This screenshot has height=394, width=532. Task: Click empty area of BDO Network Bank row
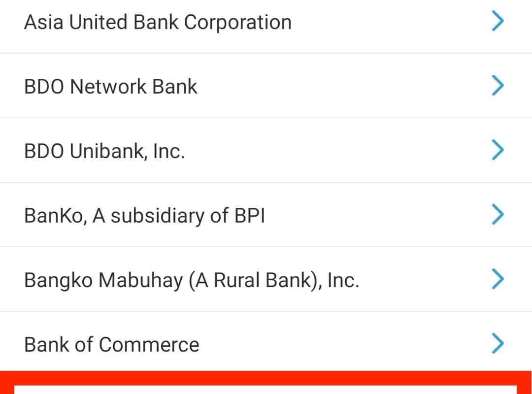(345, 87)
